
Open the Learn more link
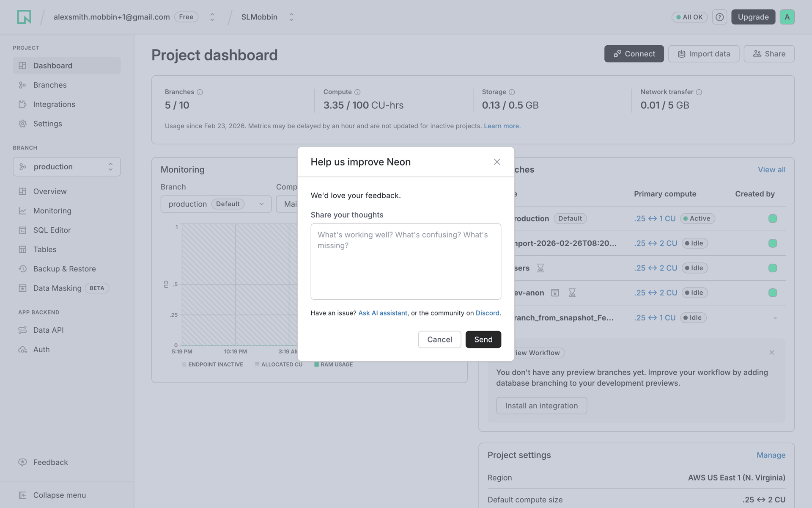[501, 126]
